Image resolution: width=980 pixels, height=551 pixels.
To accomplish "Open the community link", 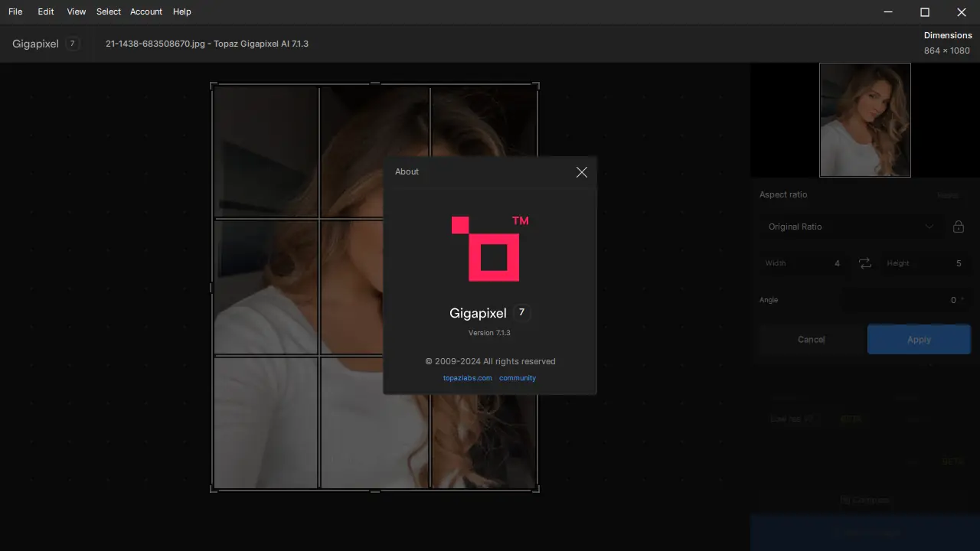I will 517,377.
